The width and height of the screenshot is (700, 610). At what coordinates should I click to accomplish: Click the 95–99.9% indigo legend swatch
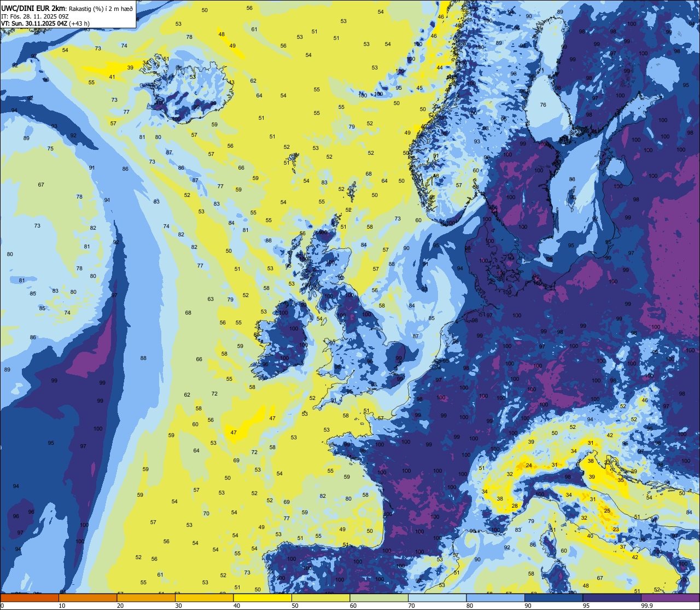[x=612, y=597]
